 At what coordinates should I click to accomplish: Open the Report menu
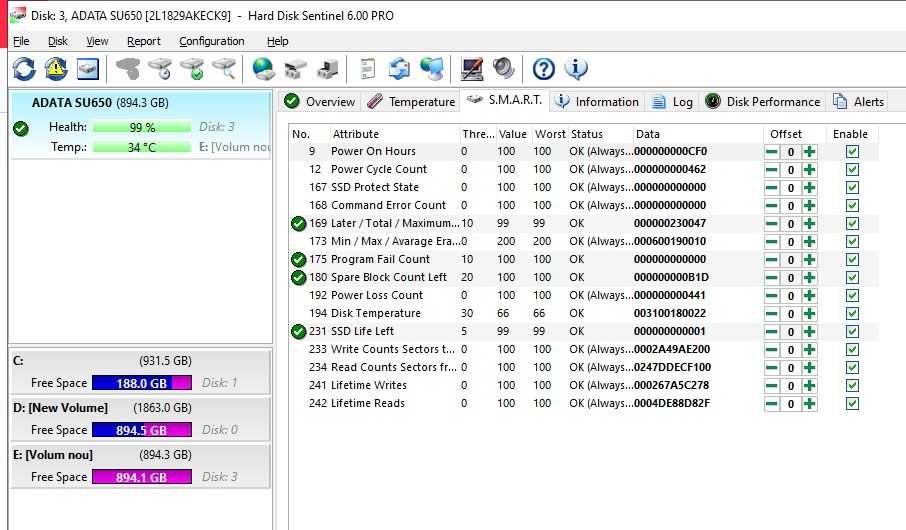pyautogui.click(x=143, y=41)
